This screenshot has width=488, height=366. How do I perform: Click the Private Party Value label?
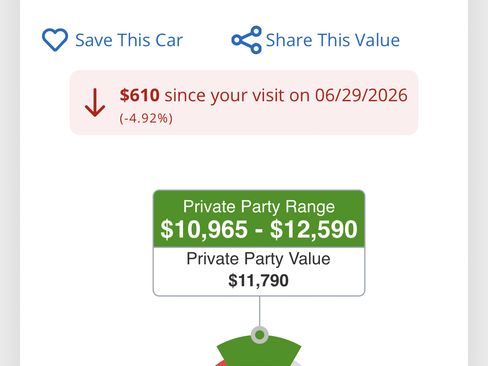coord(258,259)
